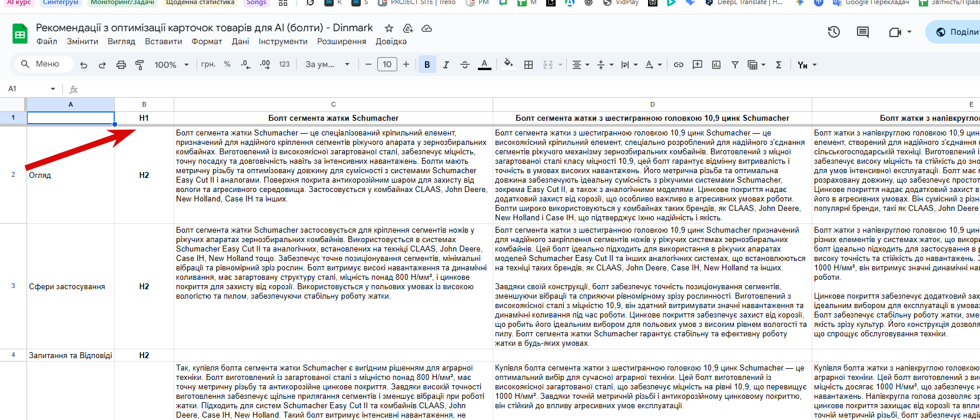This screenshot has height=420, width=980.
Task: Open the Інструменти menu
Action: click(x=283, y=41)
